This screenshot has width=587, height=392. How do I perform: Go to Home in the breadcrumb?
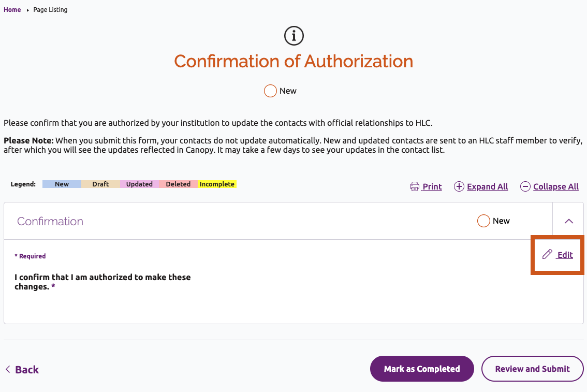pyautogui.click(x=12, y=10)
